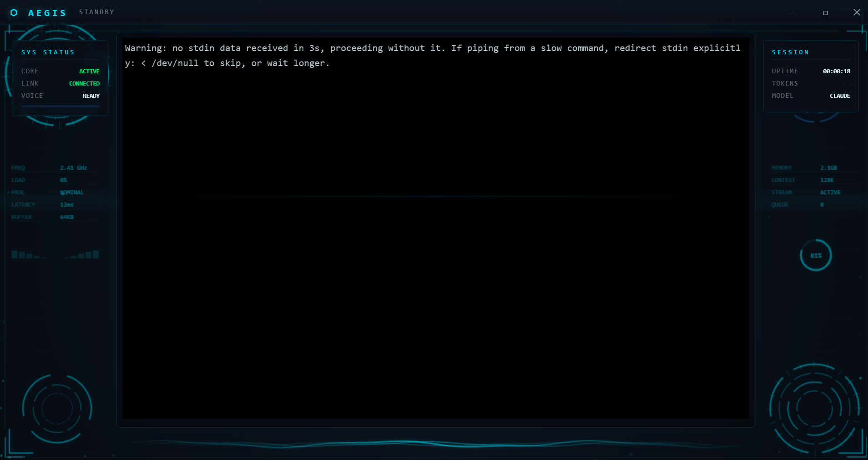The height and width of the screenshot is (460, 868).
Task: Click the audio waveform line at the bottom
Action: click(x=432, y=443)
